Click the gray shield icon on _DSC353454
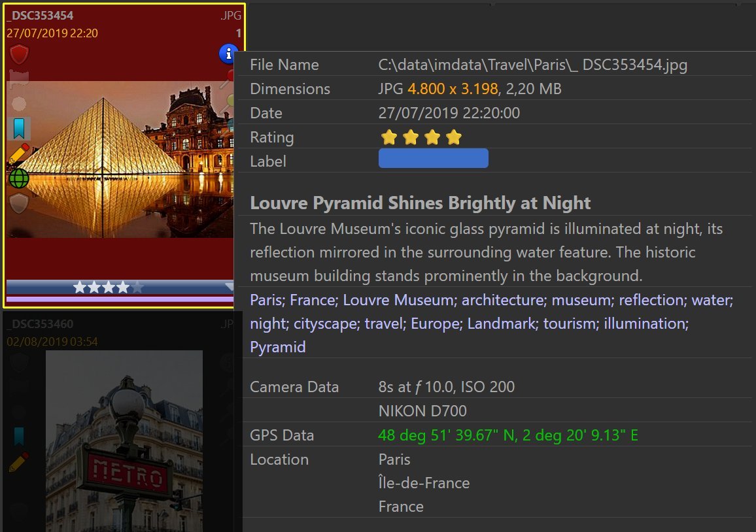Viewport: 756px width, 532px height. [x=19, y=203]
